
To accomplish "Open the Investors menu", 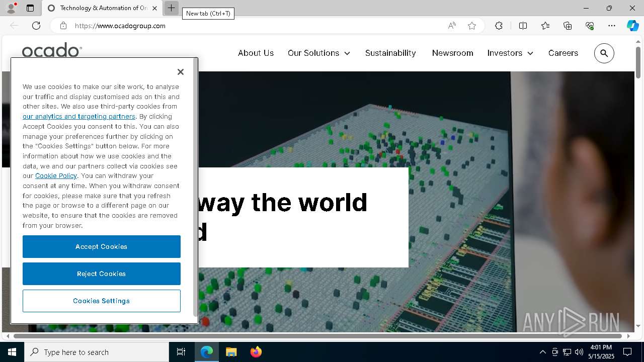I will [x=505, y=53].
